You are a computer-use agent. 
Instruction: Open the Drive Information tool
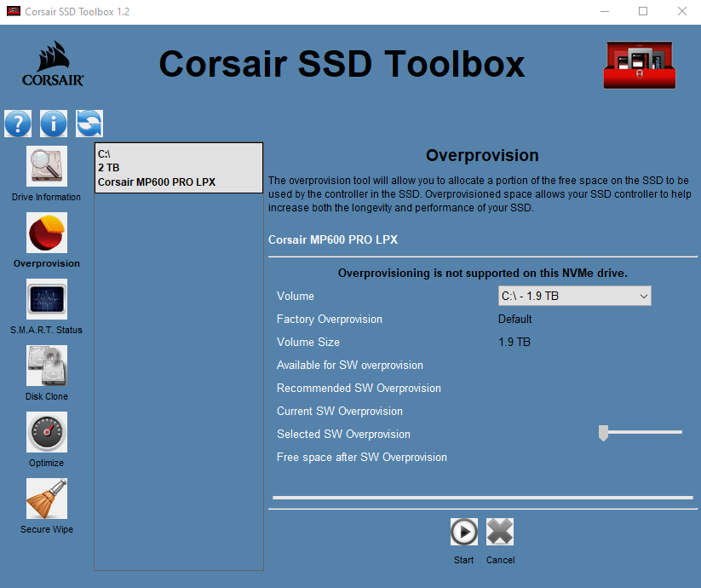tap(47, 166)
